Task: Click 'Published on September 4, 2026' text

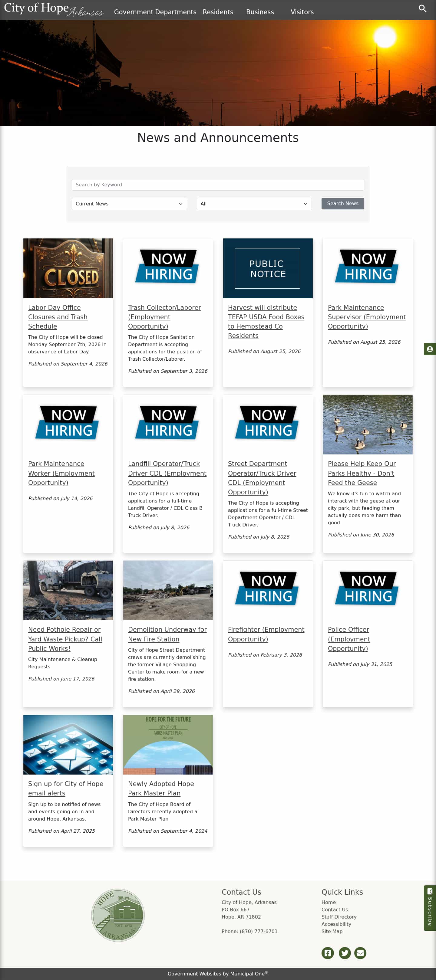Action: point(68,363)
